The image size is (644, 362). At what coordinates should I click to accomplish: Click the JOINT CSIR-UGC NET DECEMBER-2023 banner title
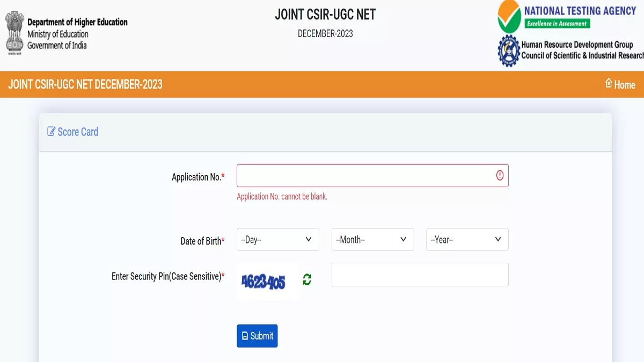pyautogui.click(x=85, y=84)
